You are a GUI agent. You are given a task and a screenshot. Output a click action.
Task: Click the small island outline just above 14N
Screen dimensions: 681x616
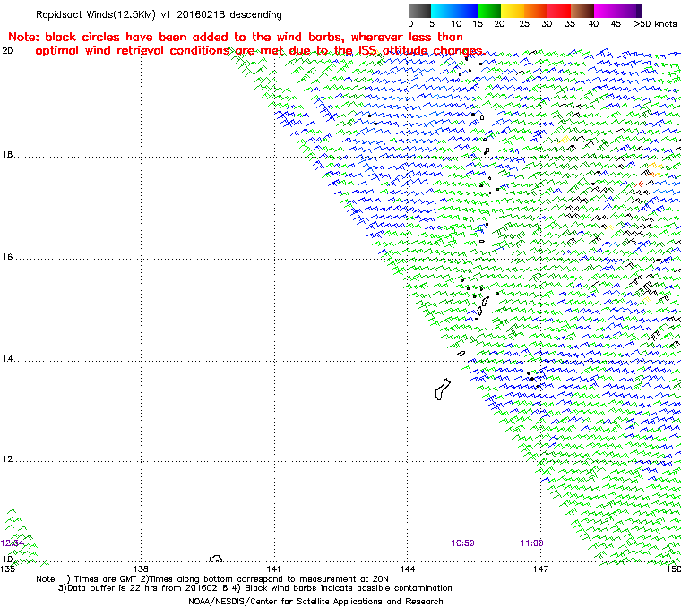pyautogui.click(x=461, y=354)
